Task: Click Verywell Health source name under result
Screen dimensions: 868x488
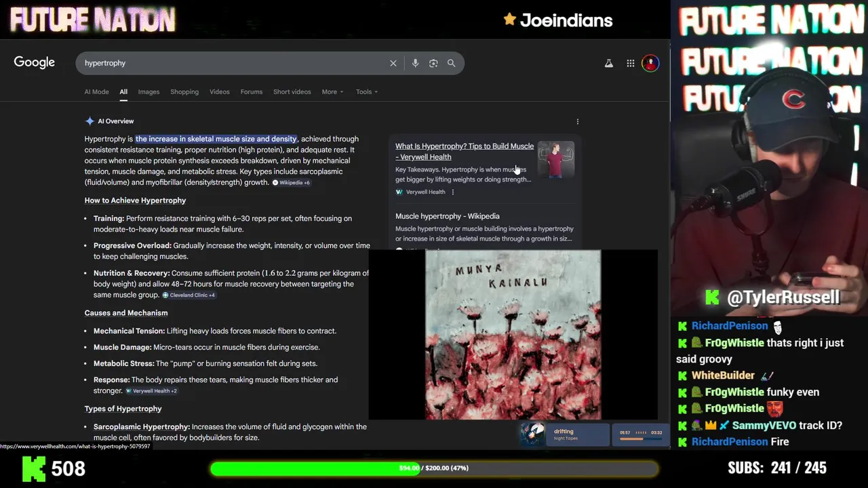Action: pos(425,192)
